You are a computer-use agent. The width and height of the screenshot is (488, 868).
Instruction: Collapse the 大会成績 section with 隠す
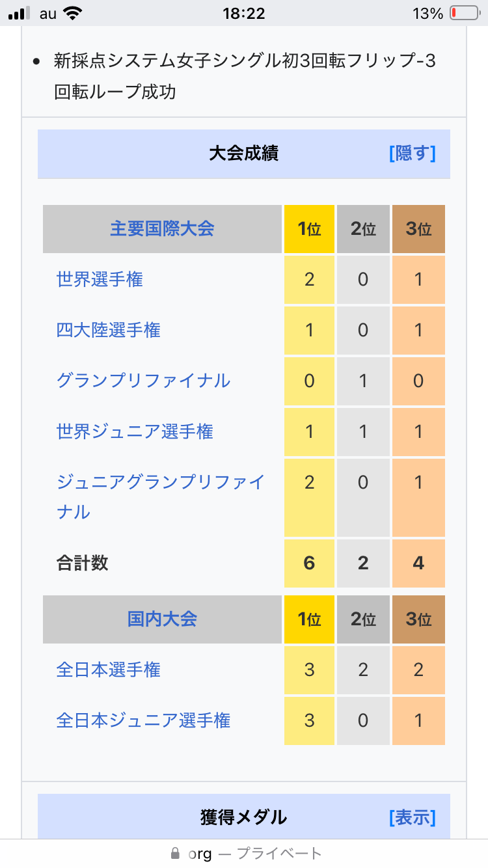(412, 154)
